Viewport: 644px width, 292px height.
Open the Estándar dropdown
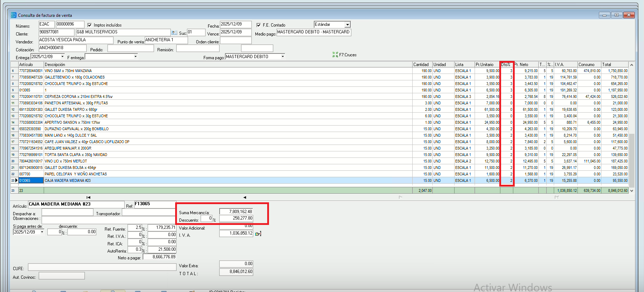347,24
